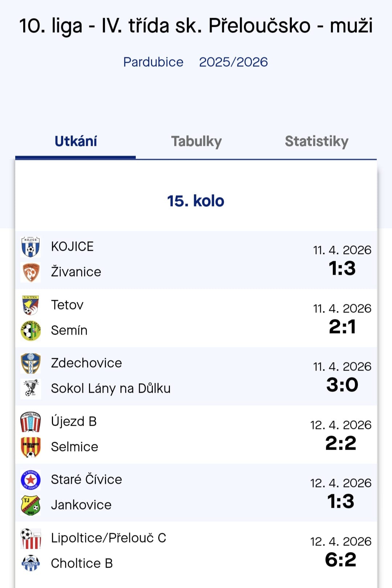Switch to the Tabulky tab
Viewport: 392px width, 588px height.
[x=196, y=142]
